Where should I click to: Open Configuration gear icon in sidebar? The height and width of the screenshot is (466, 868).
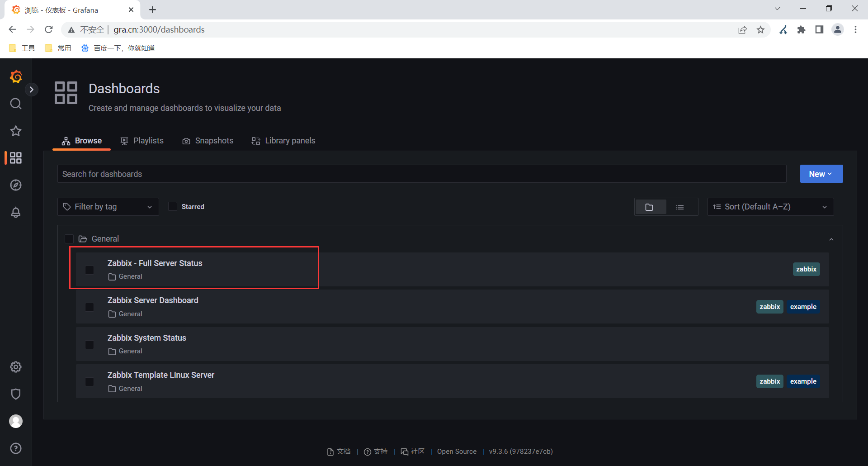point(16,367)
